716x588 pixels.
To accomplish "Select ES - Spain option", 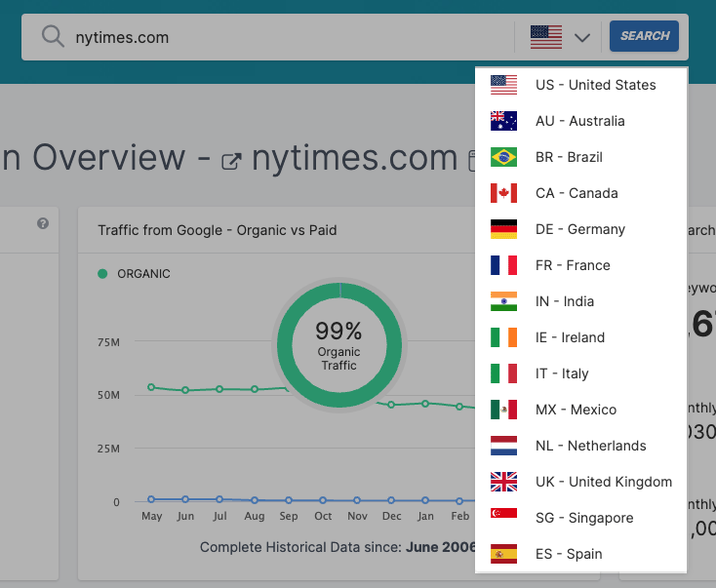I will [580, 554].
